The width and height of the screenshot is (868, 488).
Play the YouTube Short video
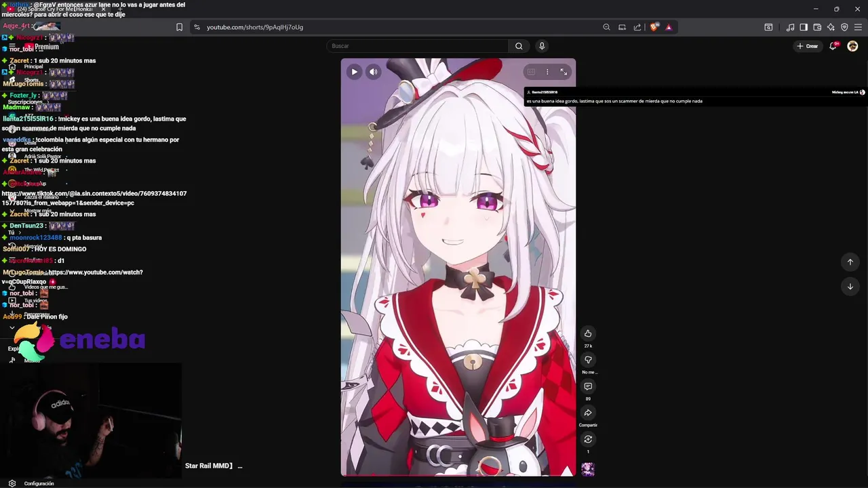(x=354, y=72)
